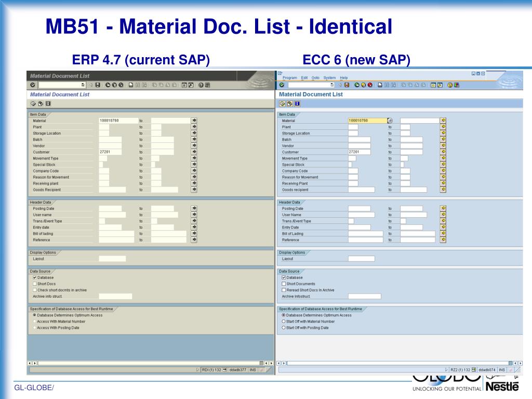Image resolution: width=532 pixels, height=399 pixels.
Task: Click the Exit icon in ERP 4.7 toolbar
Action: point(114,85)
